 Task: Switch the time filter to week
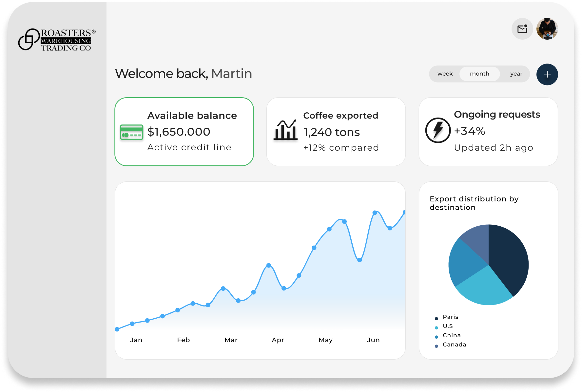click(x=445, y=74)
